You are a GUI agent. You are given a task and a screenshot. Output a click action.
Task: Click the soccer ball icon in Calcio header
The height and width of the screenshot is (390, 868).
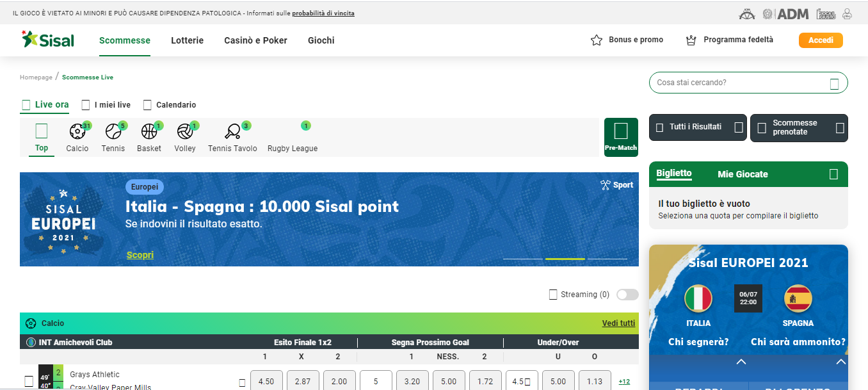click(31, 323)
